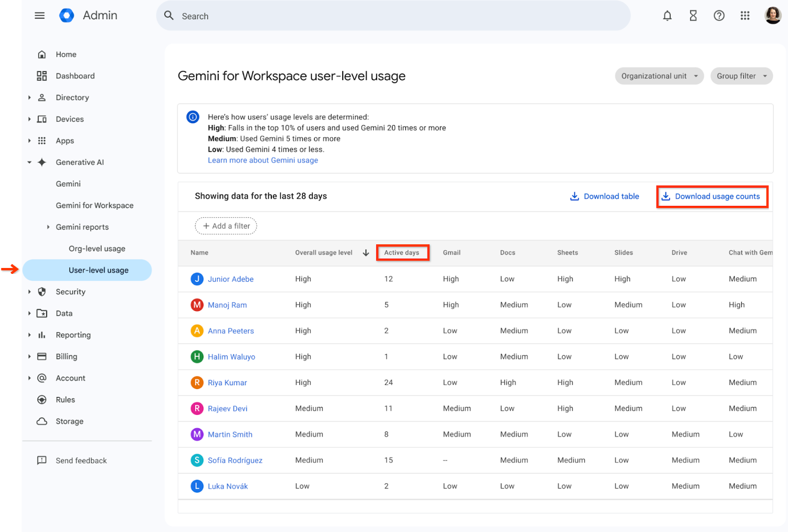Open user Rajeev Devi

point(228,408)
